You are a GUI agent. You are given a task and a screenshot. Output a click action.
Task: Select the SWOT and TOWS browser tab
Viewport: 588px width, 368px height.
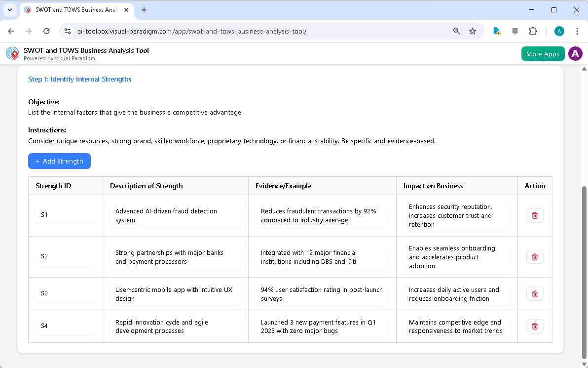pyautogui.click(x=74, y=10)
